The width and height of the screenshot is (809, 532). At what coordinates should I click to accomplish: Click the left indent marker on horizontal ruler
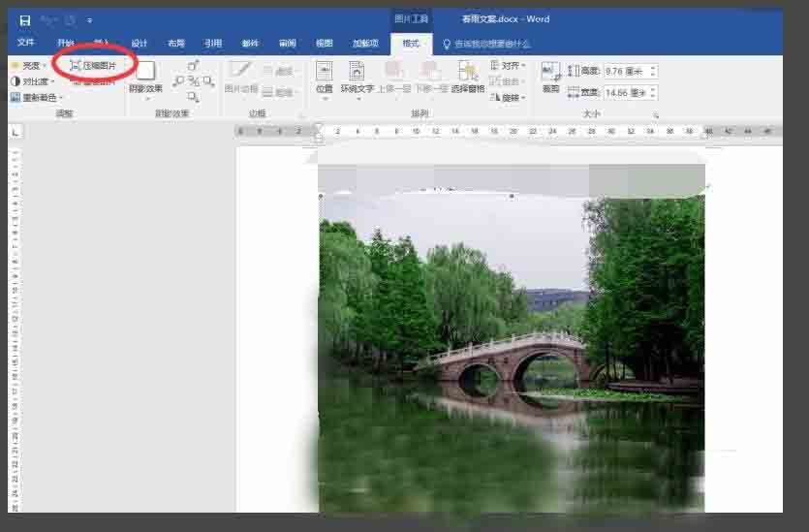click(x=319, y=138)
